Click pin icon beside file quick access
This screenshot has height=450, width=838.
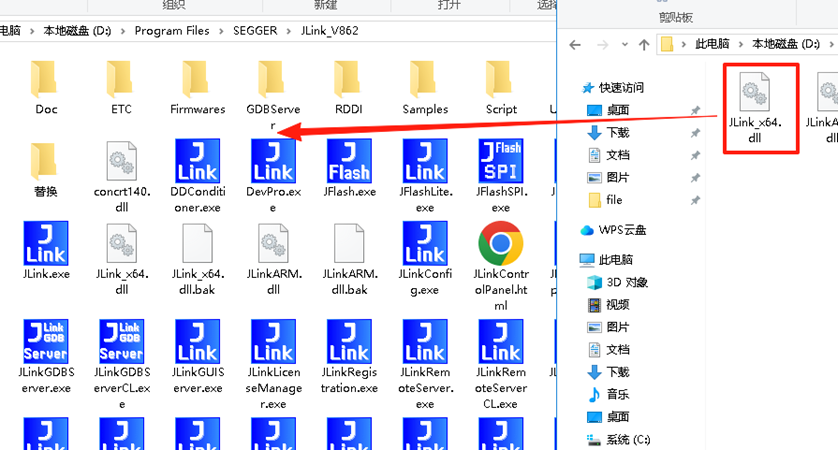[695, 200]
